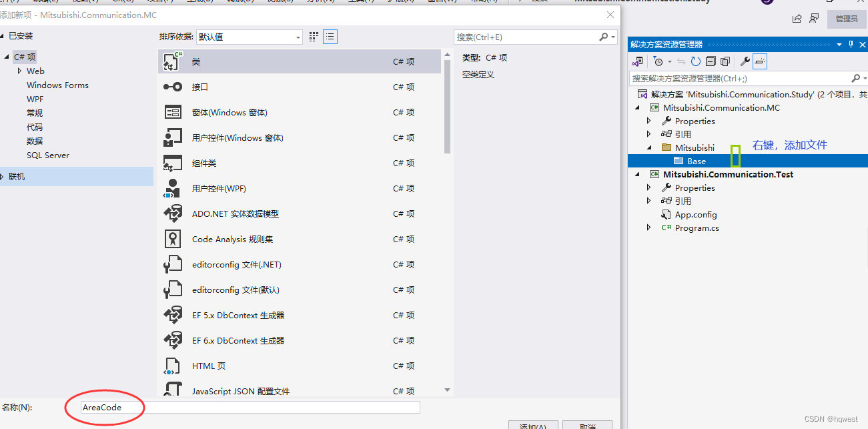The height and width of the screenshot is (429, 868).
Task: Select JavaScript JSON 配置文件 template icon
Action: [x=173, y=389]
